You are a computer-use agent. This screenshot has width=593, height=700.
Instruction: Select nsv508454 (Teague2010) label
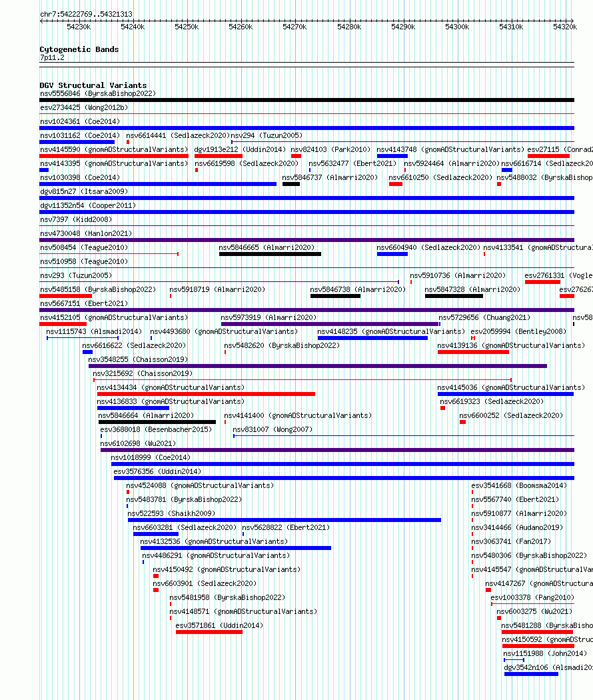[84, 247]
